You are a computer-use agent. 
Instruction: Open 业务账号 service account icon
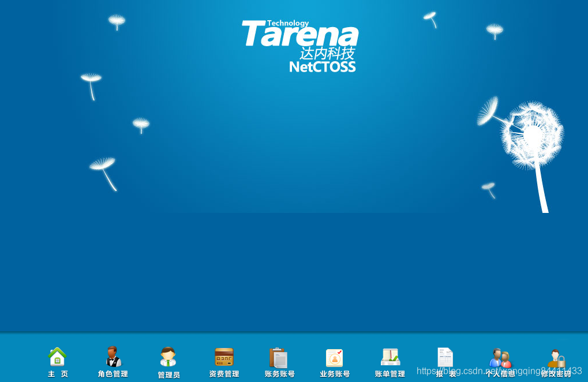pos(334,358)
